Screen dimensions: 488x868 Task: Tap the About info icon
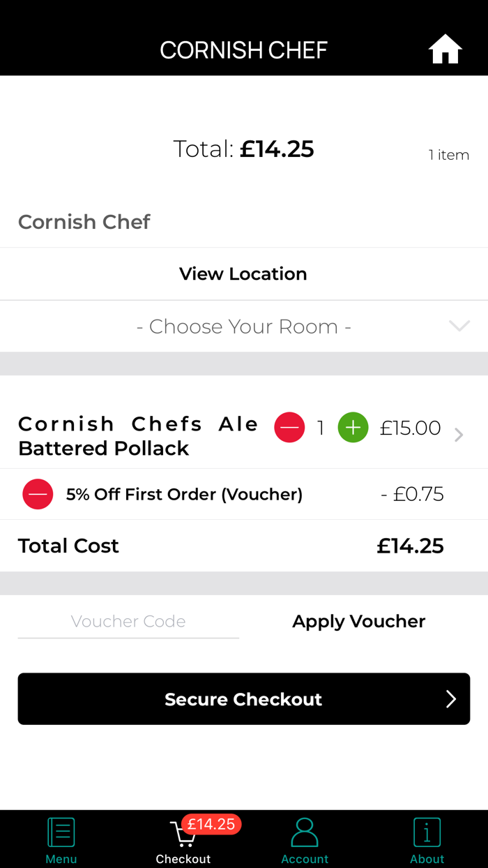(427, 832)
